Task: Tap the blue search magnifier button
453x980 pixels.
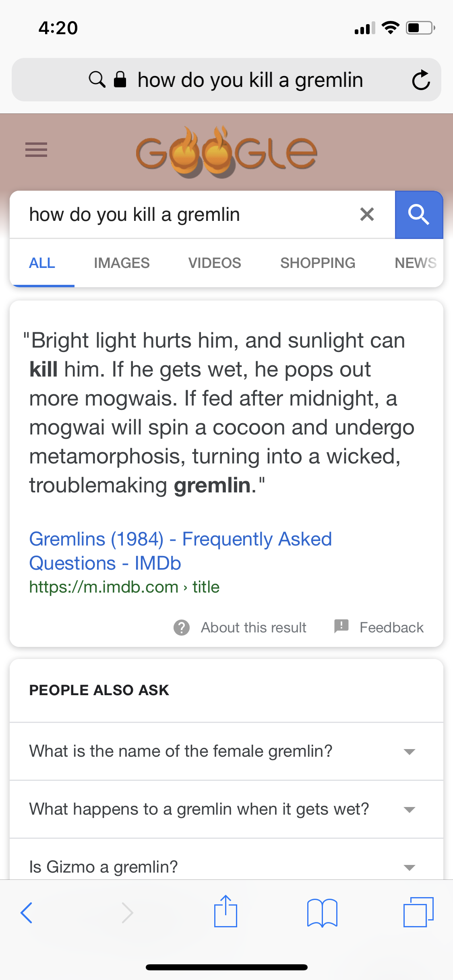Action: [419, 214]
